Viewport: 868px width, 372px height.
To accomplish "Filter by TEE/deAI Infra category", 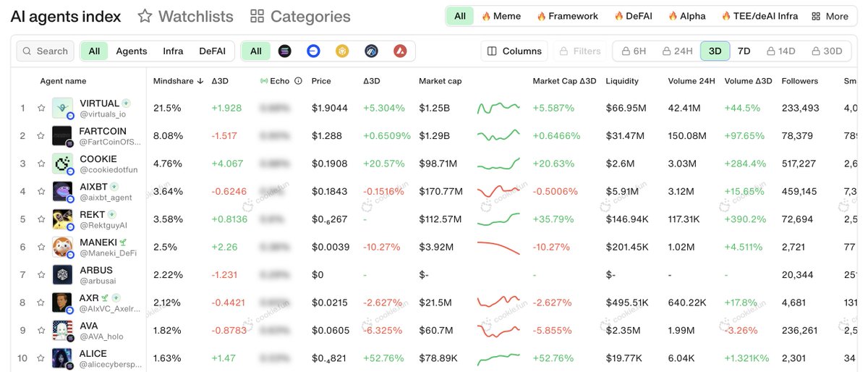I will pyautogui.click(x=759, y=16).
